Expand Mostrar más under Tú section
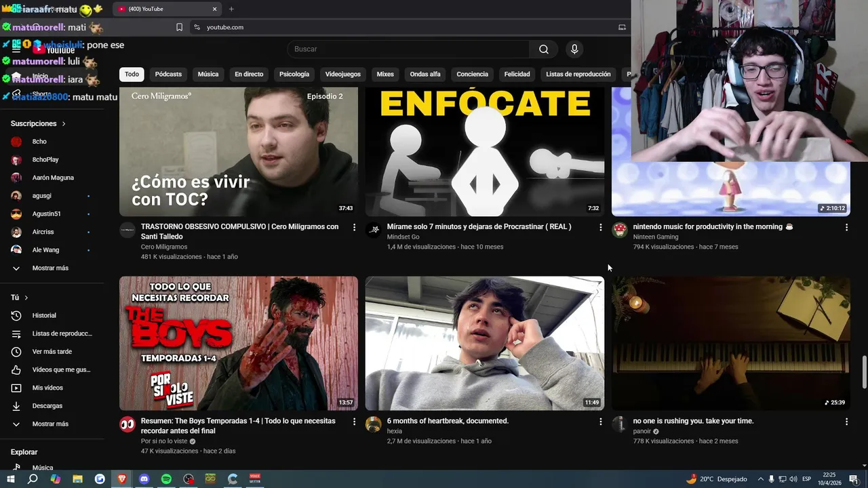Screen dimensions: 868x488 coord(52,424)
